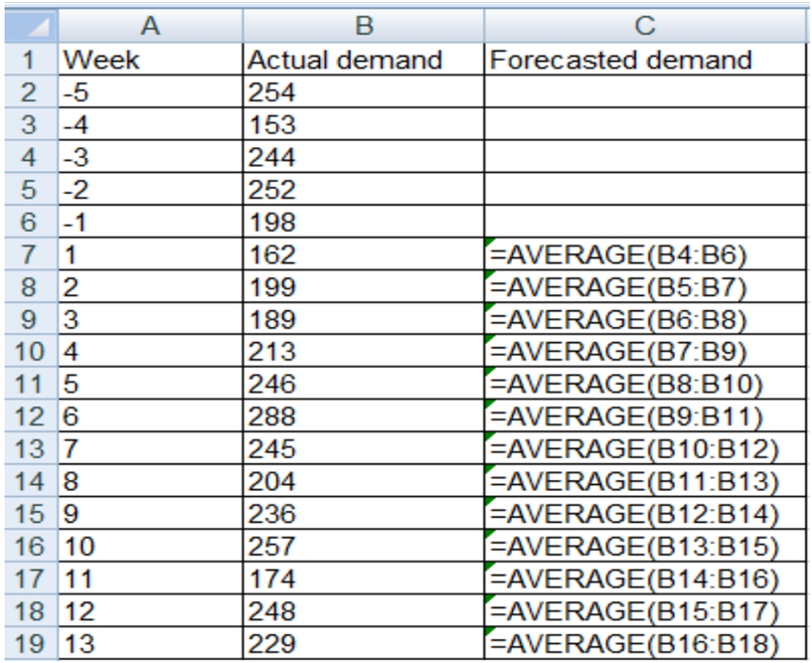Select column B header

click(x=364, y=27)
